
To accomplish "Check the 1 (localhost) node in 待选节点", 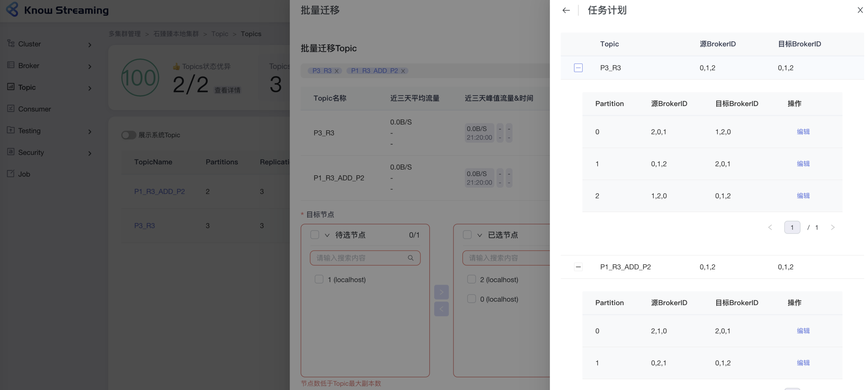I will (x=319, y=279).
